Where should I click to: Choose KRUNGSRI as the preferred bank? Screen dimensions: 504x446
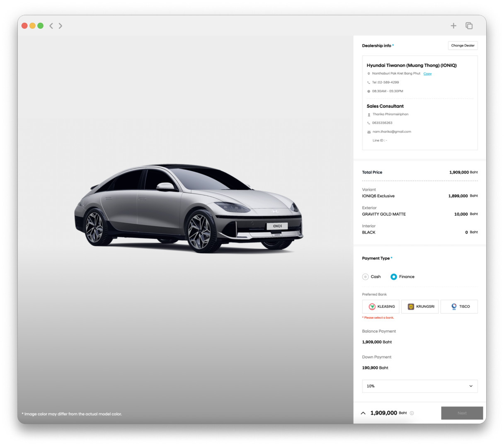point(420,306)
